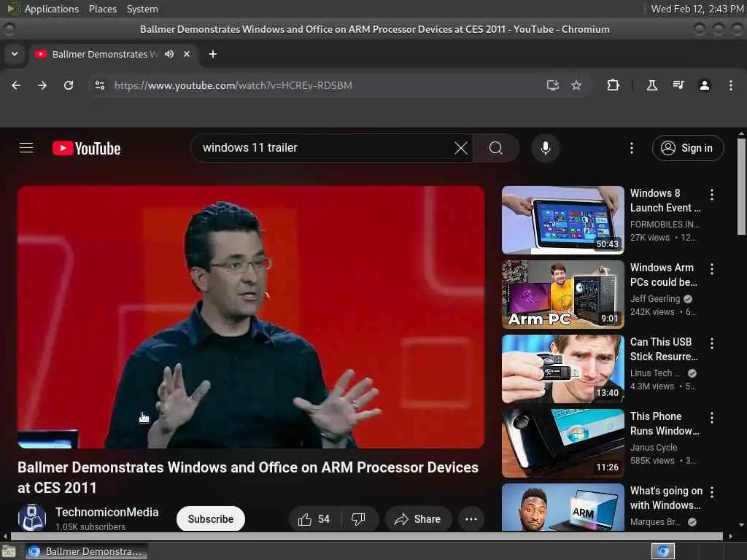This screenshot has width=747, height=560.
Task: Close the Ballmer Demonstrates tab
Action: point(187,54)
